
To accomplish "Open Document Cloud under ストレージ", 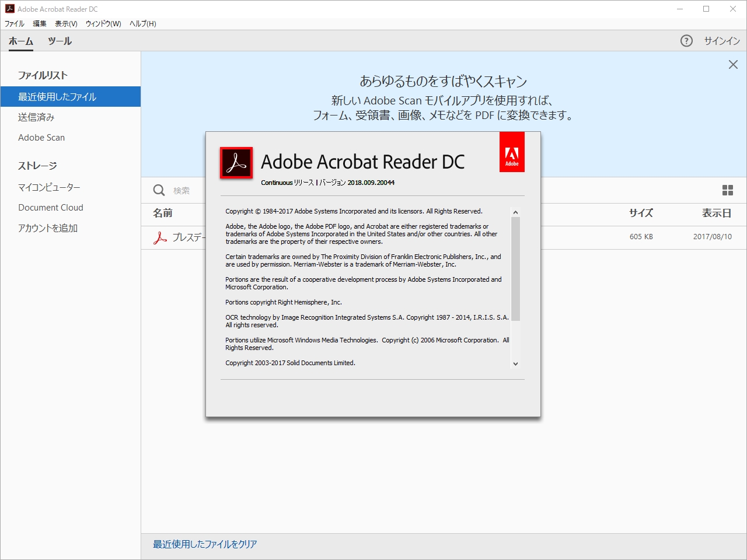I will pos(51,207).
